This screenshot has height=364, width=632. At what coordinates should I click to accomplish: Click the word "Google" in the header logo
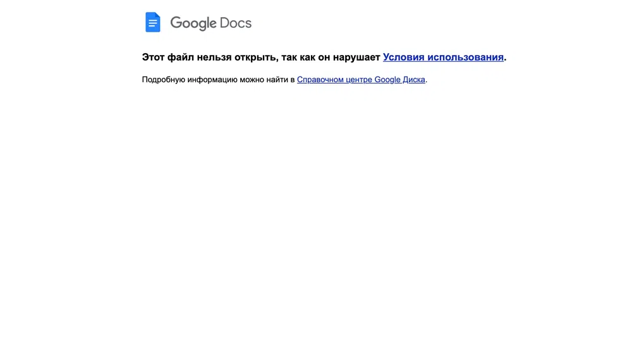(193, 23)
